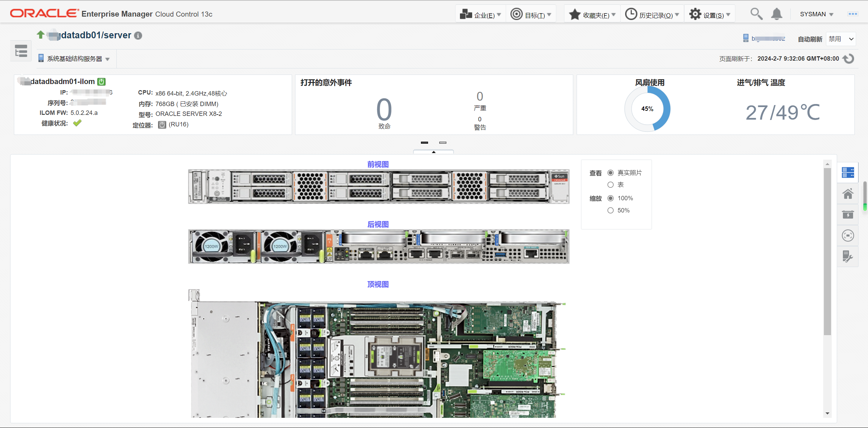
Task: Open the notifications bell
Action: coord(776,14)
